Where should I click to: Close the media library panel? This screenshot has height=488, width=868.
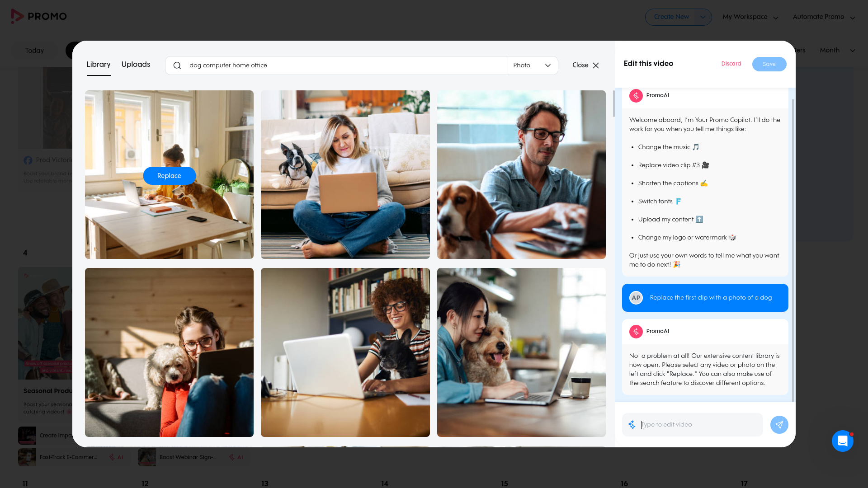click(585, 66)
